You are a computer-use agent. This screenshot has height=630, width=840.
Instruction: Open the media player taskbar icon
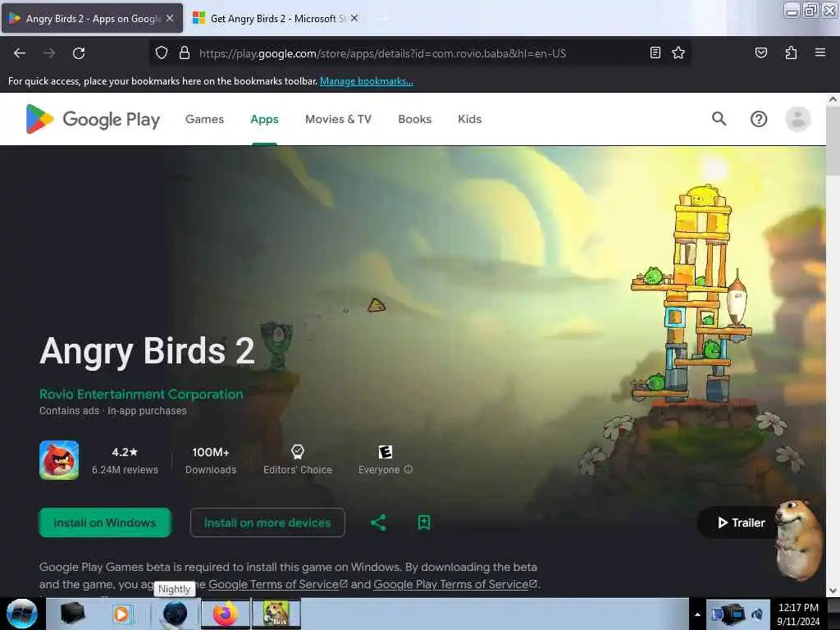[121, 614]
